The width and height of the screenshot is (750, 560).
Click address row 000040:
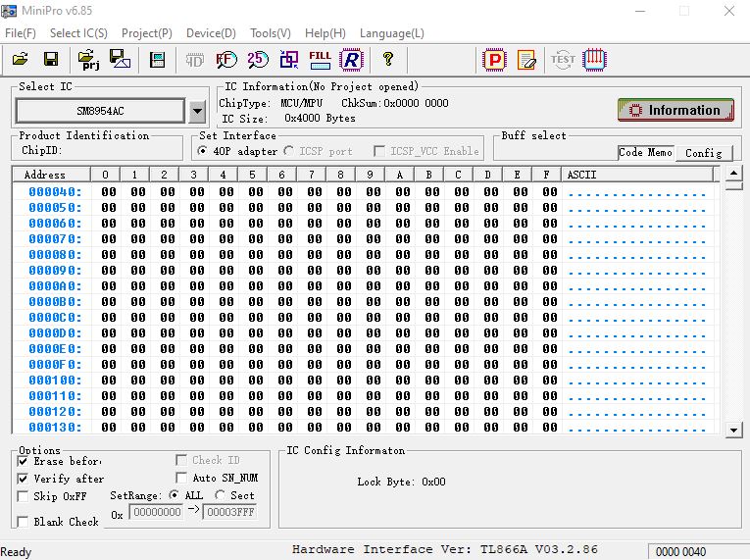(x=55, y=192)
